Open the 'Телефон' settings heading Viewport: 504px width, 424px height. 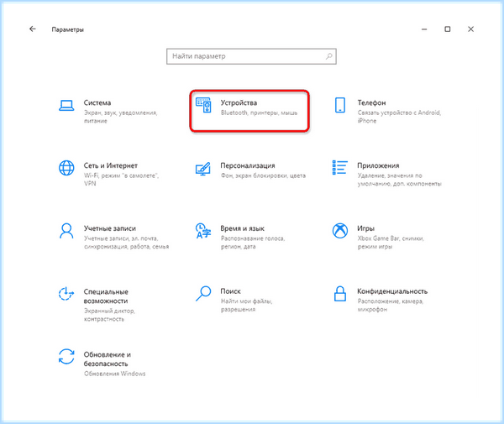coord(371,102)
